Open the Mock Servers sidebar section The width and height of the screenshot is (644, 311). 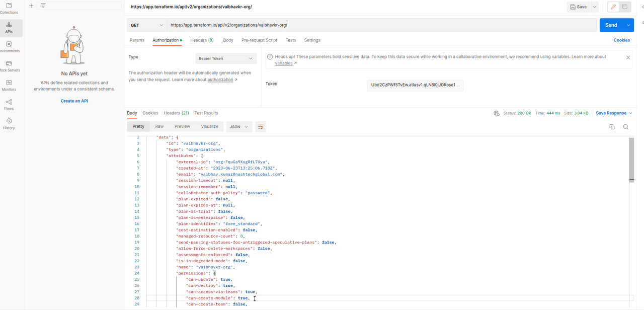point(9,66)
